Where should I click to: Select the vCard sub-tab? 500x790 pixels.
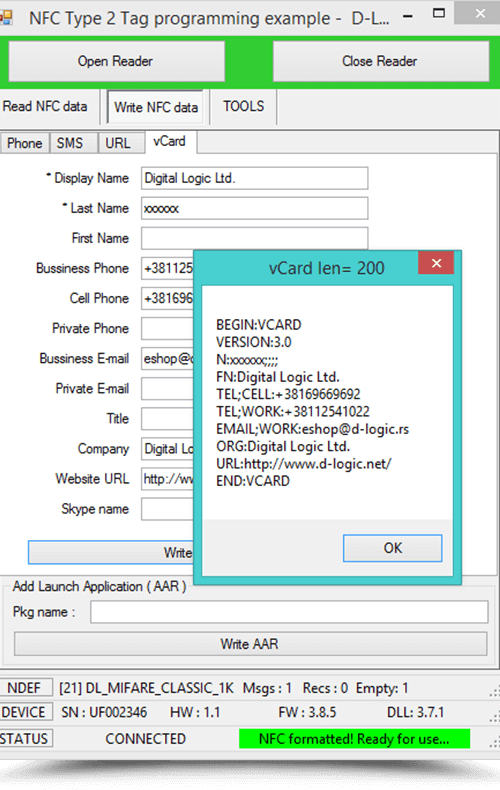tap(169, 142)
